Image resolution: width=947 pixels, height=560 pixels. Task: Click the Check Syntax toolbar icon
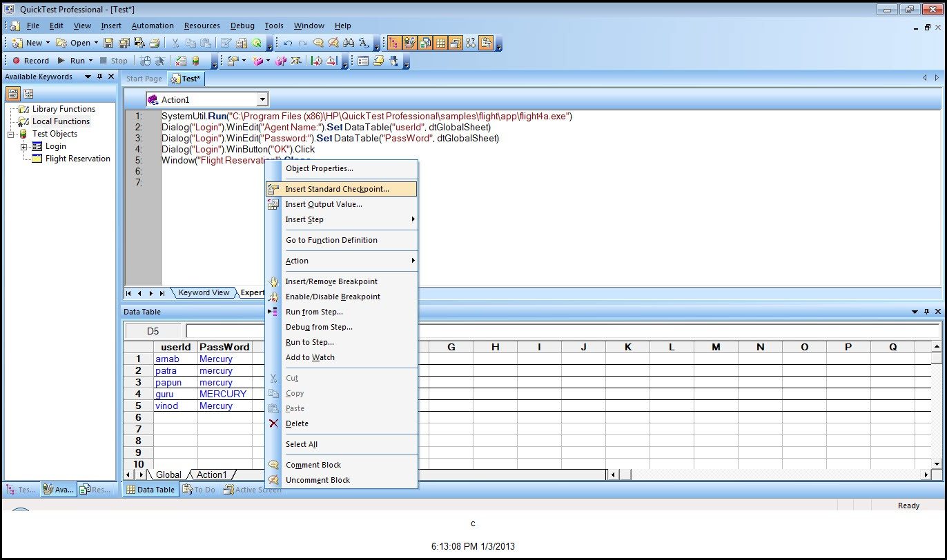pos(181,61)
